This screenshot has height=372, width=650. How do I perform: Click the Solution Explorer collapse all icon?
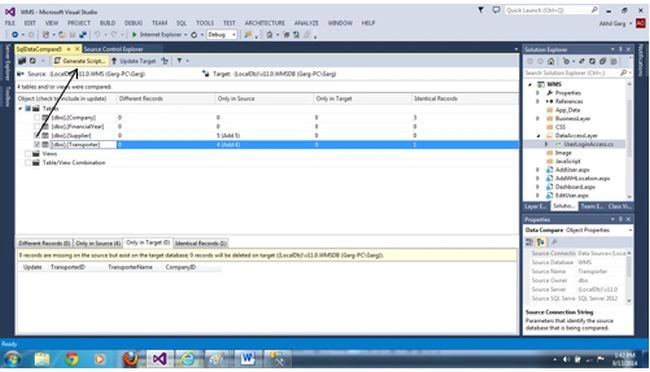(602, 61)
